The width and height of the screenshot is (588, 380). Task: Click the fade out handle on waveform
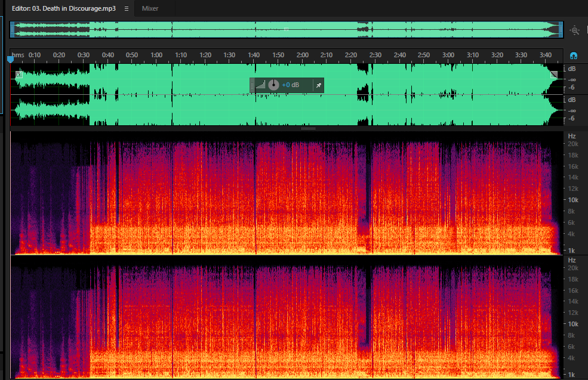point(554,75)
